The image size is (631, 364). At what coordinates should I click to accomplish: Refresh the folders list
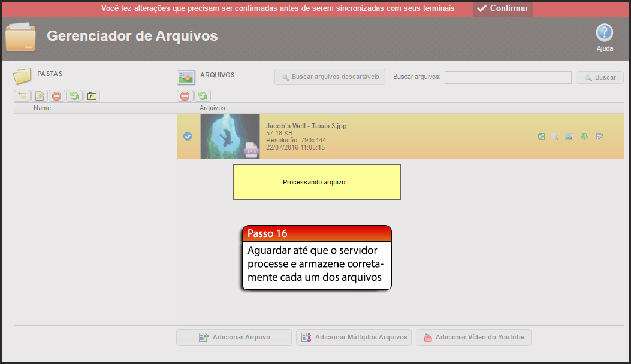[x=74, y=96]
